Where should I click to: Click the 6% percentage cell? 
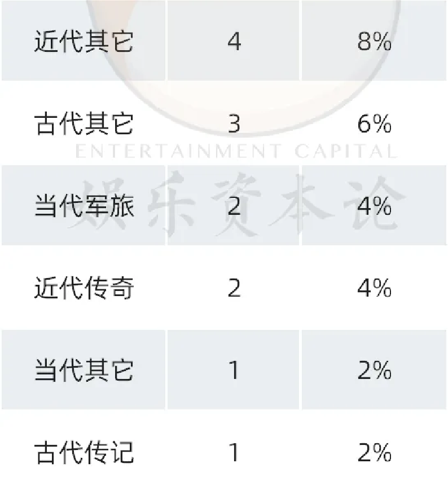coord(374,124)
